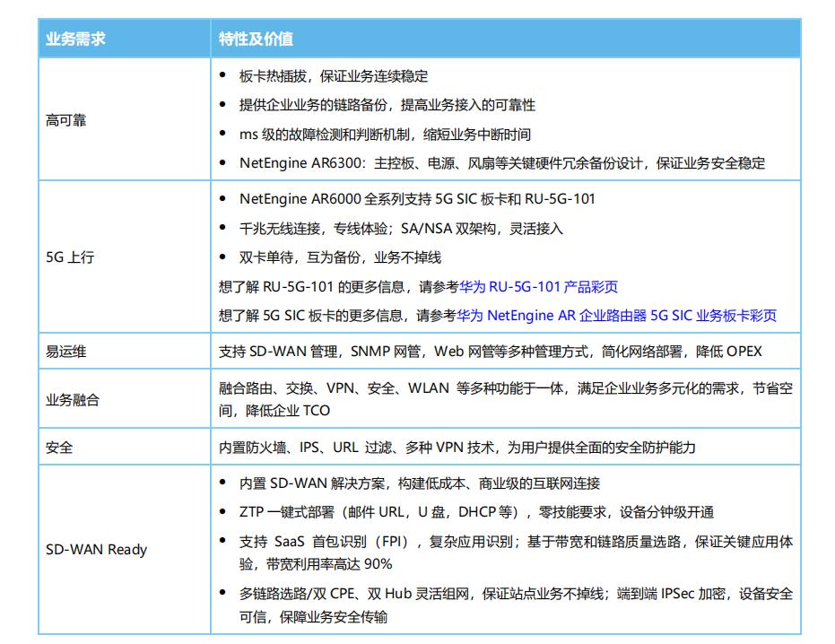Click the 内置防火墙 security description text
835x644 pixels.
(457, 448)
